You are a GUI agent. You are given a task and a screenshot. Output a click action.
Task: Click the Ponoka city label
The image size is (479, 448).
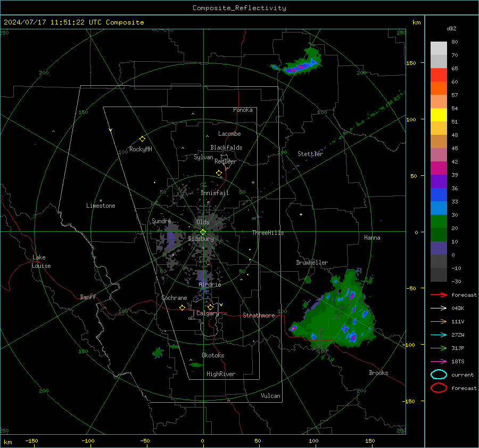point(243,110)
